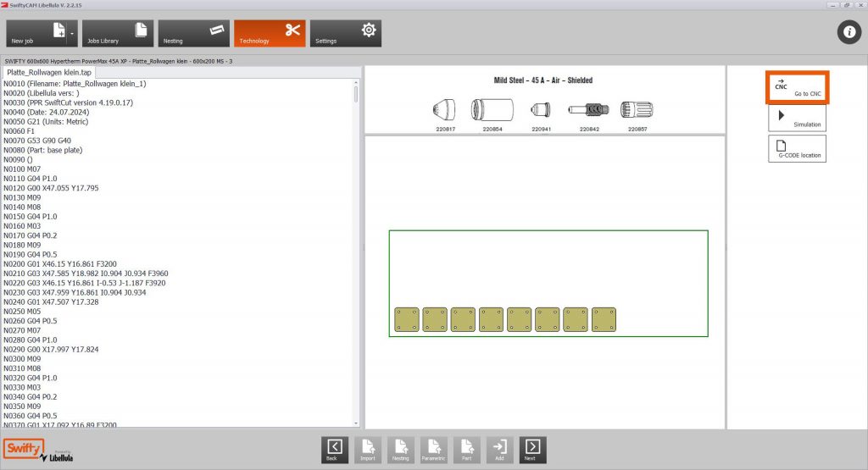Select the Technology scissors button
The width and height of the screenshot is (868, 470).
pyautogui.click(x=270, y=33)
